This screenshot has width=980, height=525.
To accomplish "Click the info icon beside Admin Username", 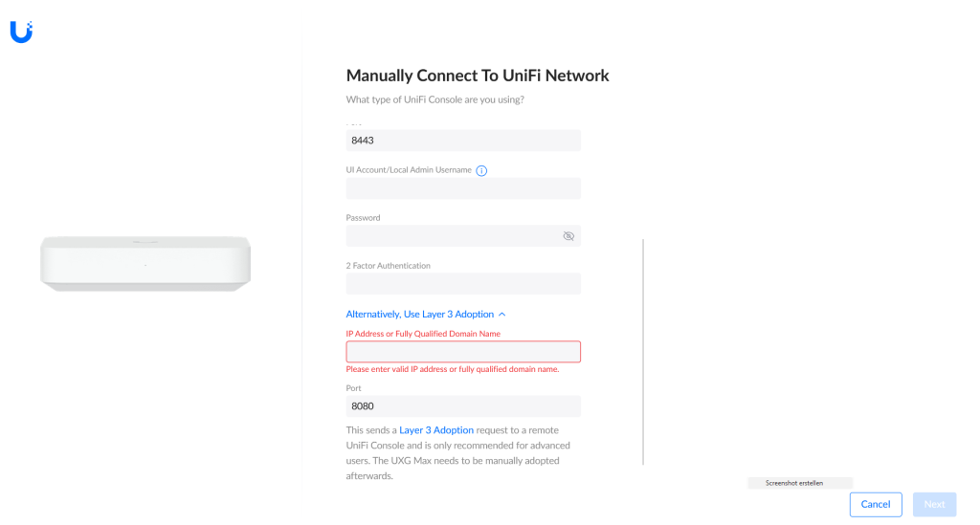I will [x=481, y=170].
